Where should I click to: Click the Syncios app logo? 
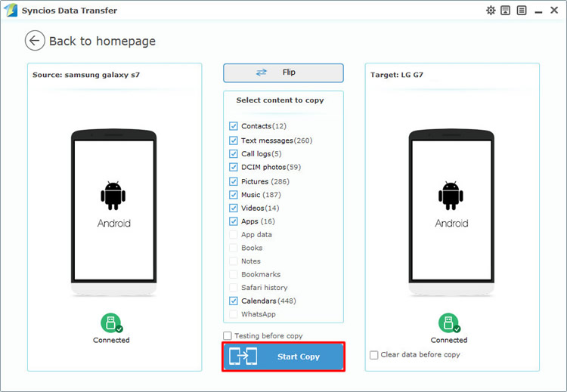pyautogui.click(x=10, y=10)
